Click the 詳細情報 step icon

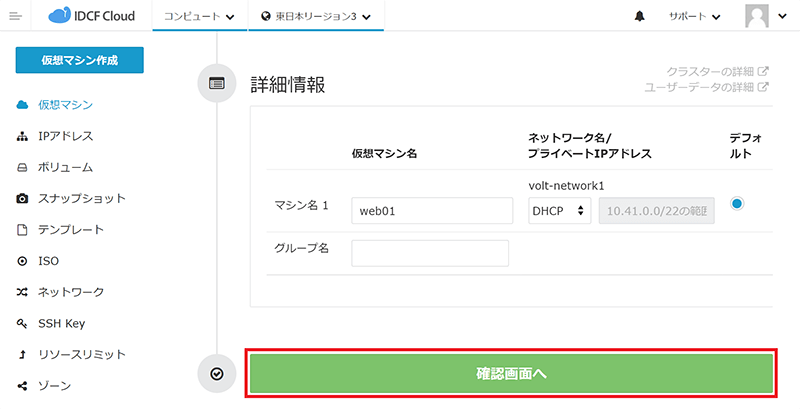point(217,84)
